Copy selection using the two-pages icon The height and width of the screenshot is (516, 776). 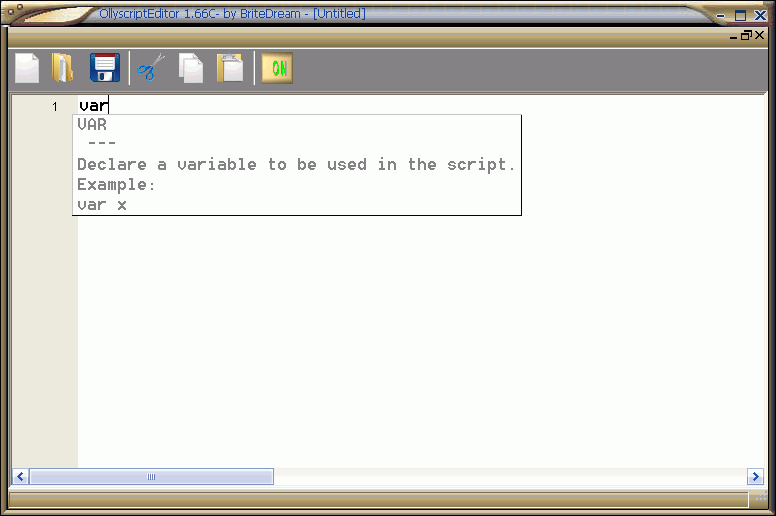(191, 68)
